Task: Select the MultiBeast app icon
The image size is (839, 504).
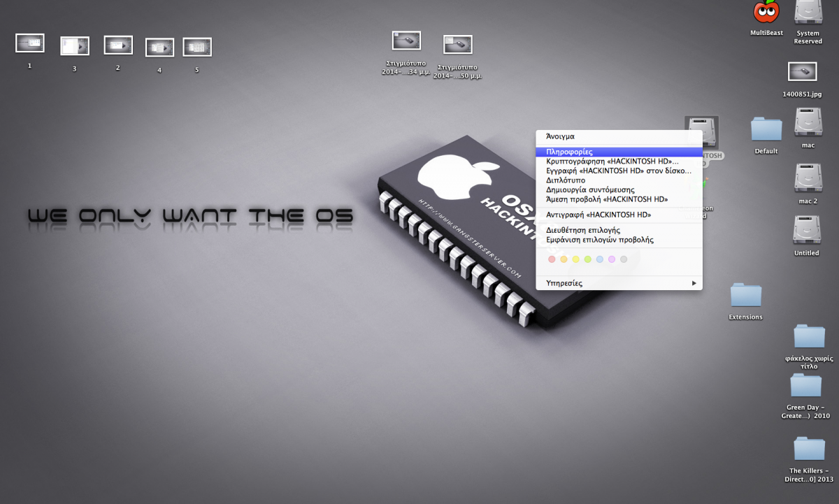Action: (766, 12)
